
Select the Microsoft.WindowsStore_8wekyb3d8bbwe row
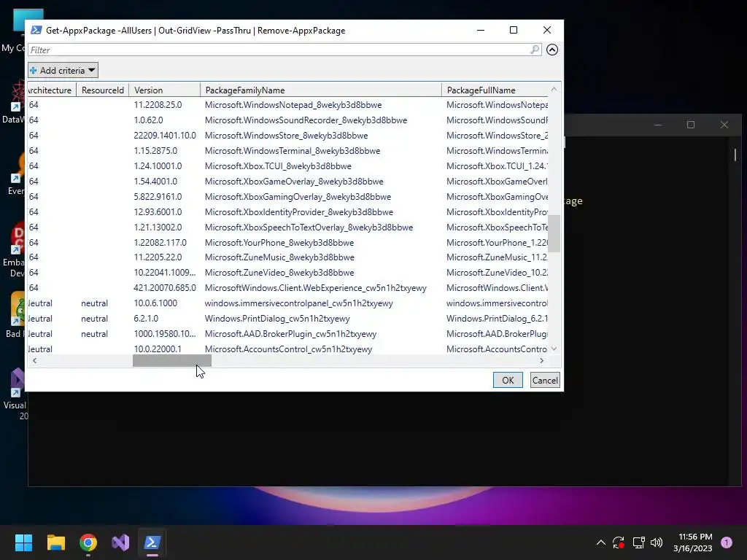coord(287,135)
